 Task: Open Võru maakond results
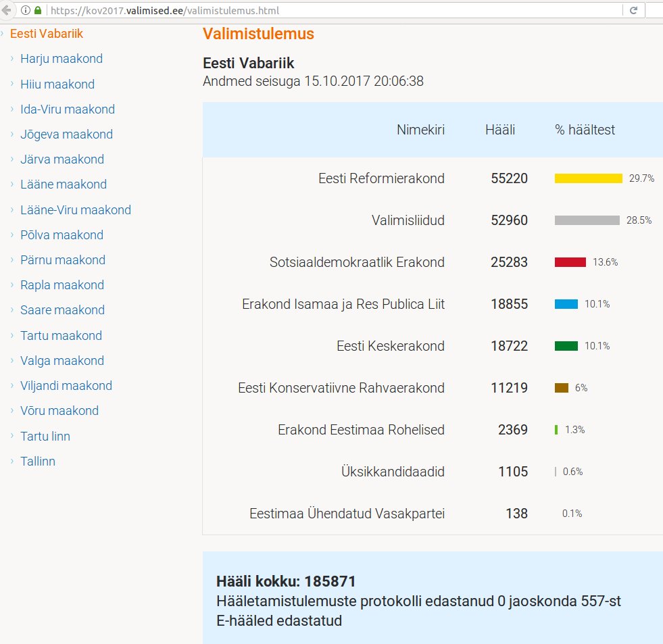59,411
